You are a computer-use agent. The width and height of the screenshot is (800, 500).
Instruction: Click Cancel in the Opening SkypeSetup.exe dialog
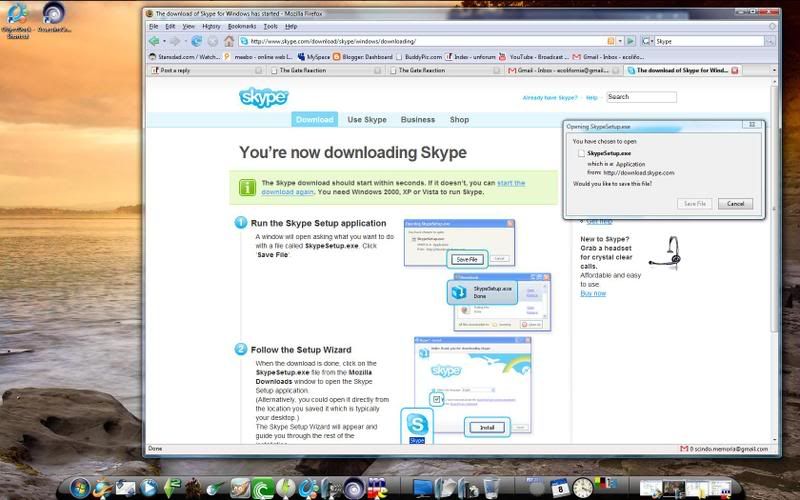(x=735, y=204)
